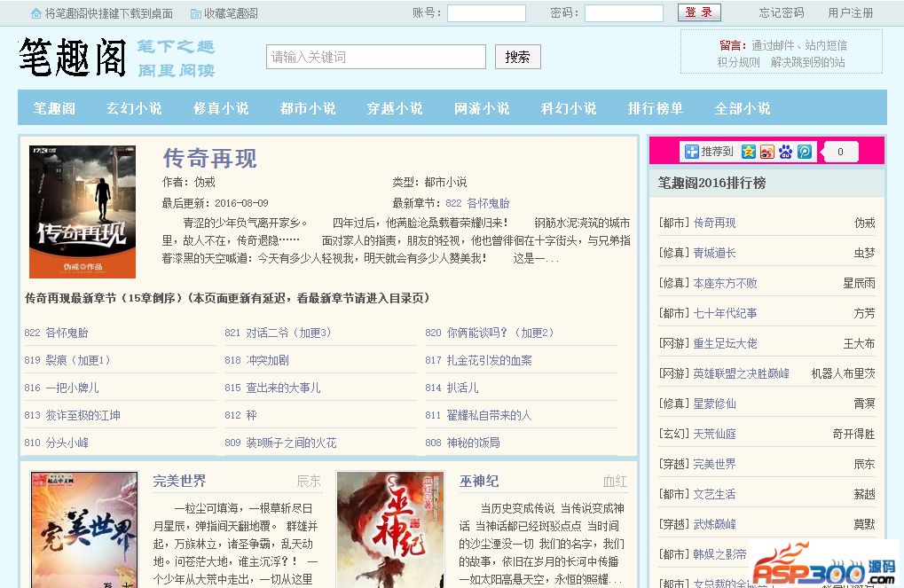Screen dimensions: 904x588
Task: Open the 忘记密码 link
Action: tap(782, 13)
